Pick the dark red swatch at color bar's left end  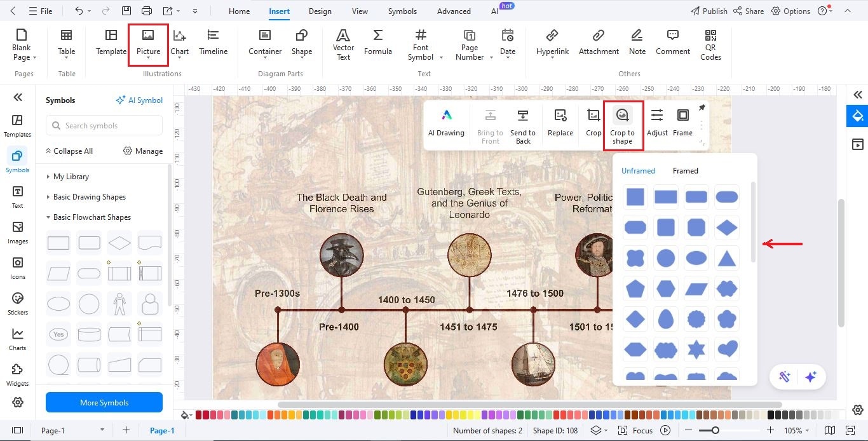pyautogui.click(x=199, y=415)
